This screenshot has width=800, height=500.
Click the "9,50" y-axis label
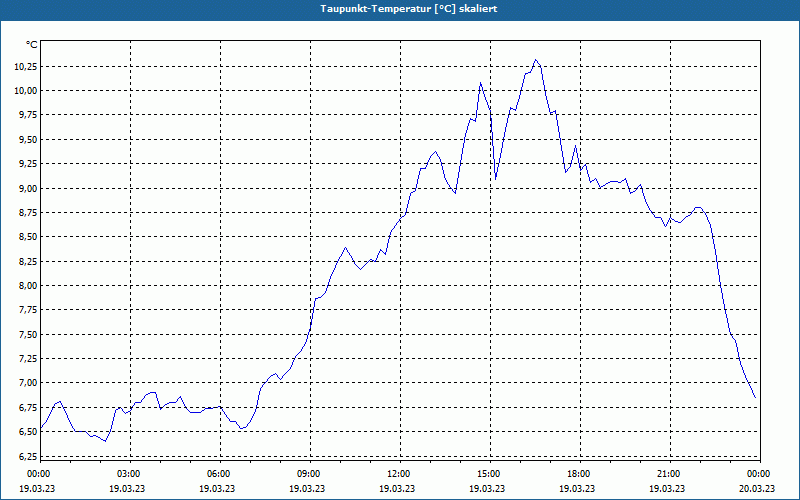[29, 140]
